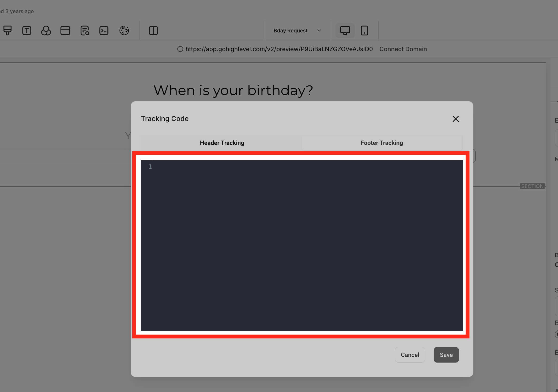Switch to the Header Tracking tab

222,143
